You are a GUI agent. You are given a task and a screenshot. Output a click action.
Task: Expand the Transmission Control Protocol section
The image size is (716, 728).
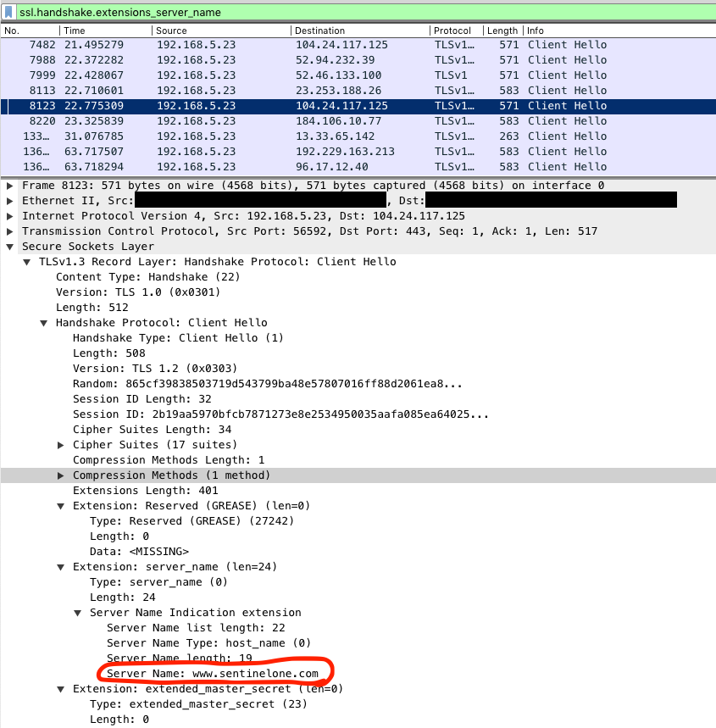[x=10, y=231]
